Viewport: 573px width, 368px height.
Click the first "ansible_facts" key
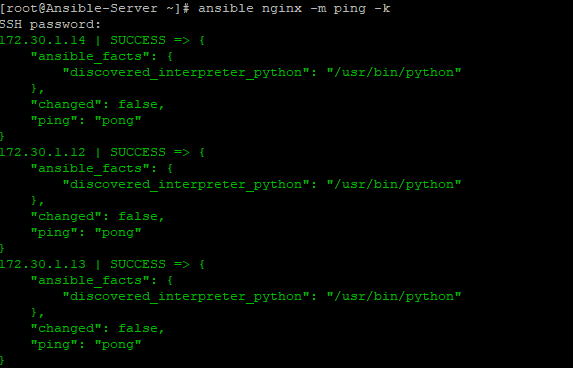[90, 56]
